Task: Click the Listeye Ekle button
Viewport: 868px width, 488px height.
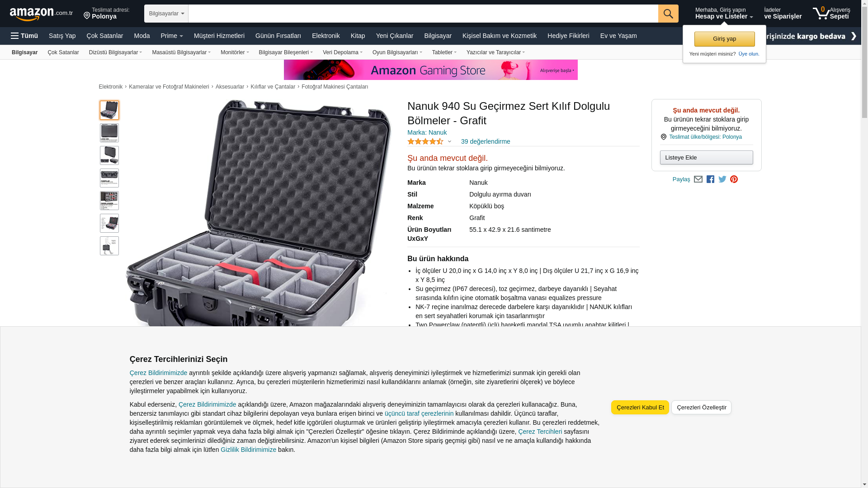Action: coord(706,157)
